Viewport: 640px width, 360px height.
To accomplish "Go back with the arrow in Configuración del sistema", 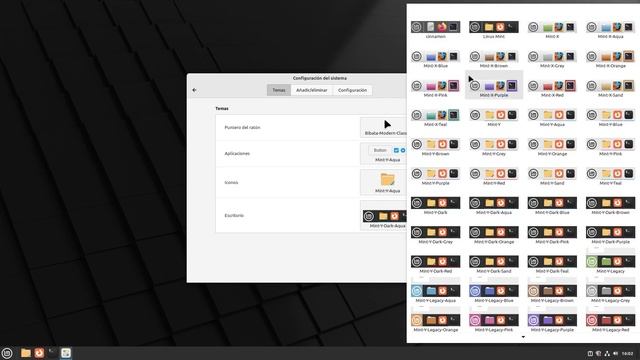I will (194, 90).
